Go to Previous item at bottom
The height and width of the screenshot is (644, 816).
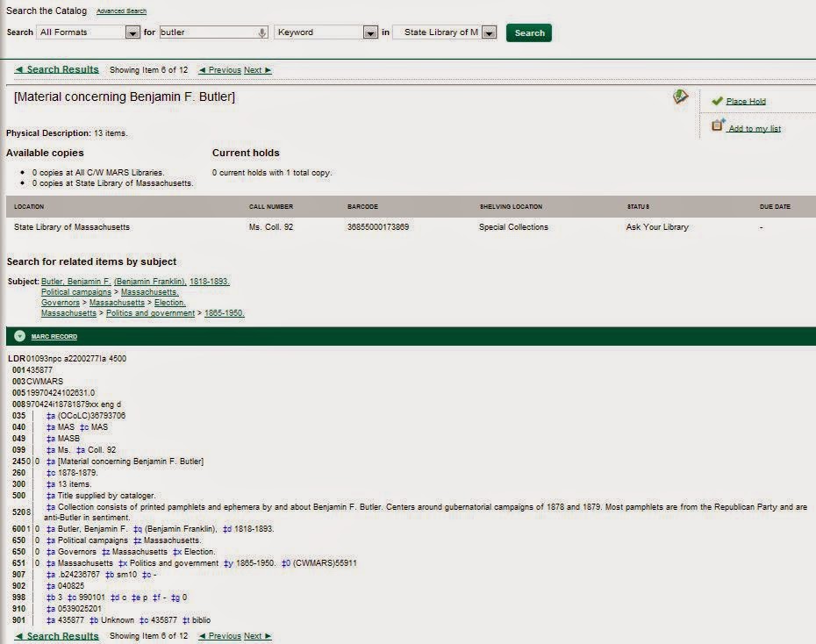click(x=220, y=636)
